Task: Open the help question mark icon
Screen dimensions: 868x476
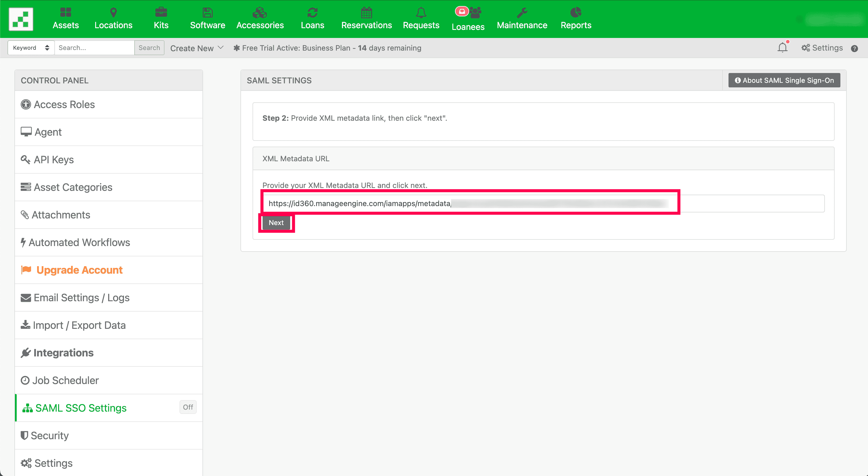Action: coord(854,49)
